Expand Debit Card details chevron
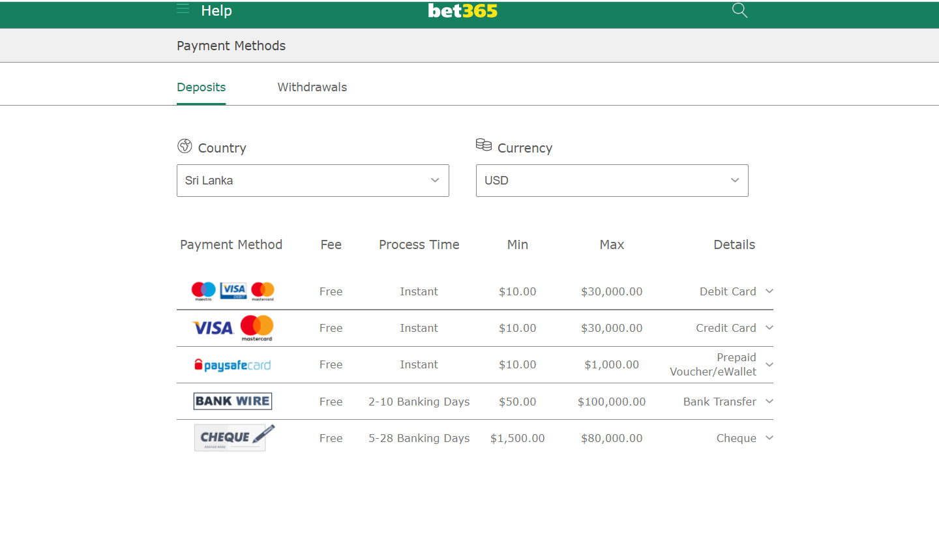 tap(769, 291)
